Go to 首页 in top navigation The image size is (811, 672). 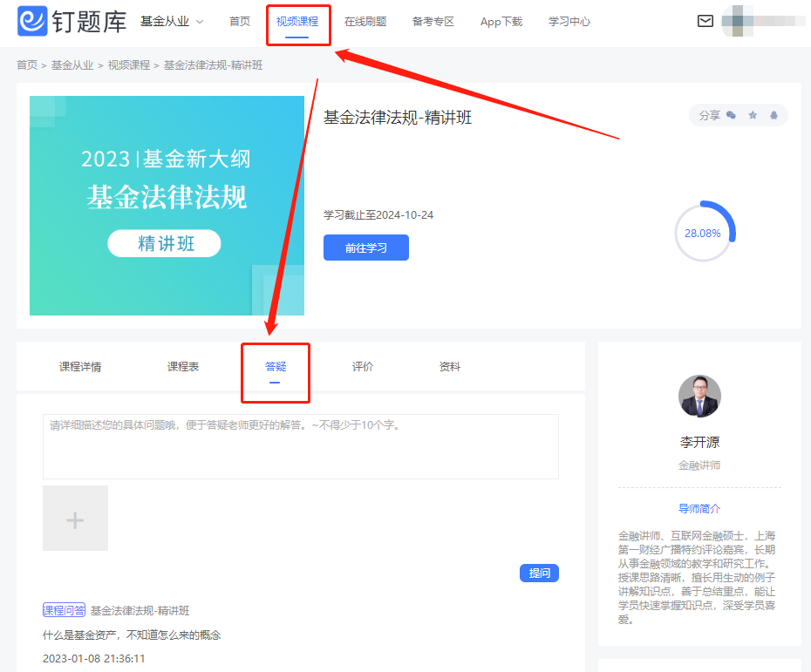click(240, 21)
